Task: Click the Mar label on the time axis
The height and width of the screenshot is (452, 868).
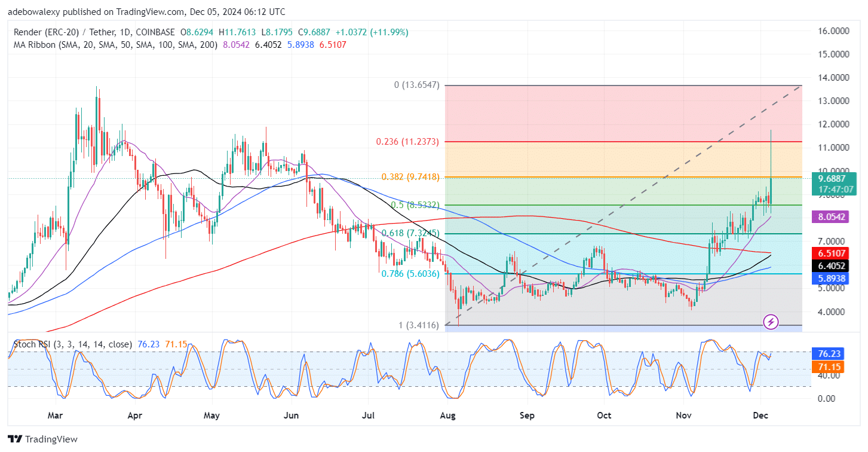Action: 55,414
